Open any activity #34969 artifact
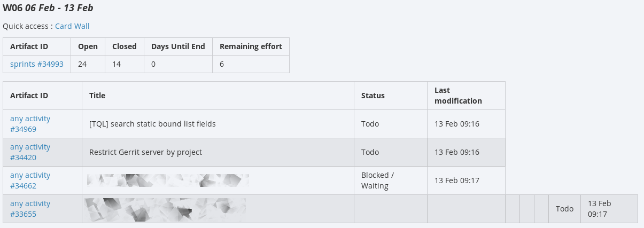Viewport: 644px width, 228px height. coord(30,124)
